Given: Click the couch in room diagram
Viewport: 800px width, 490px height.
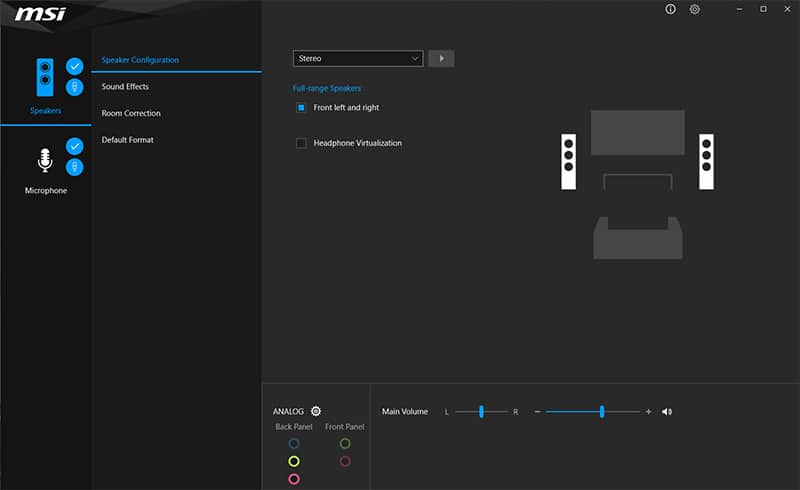Looking at the screenshot, I should 638,238.
